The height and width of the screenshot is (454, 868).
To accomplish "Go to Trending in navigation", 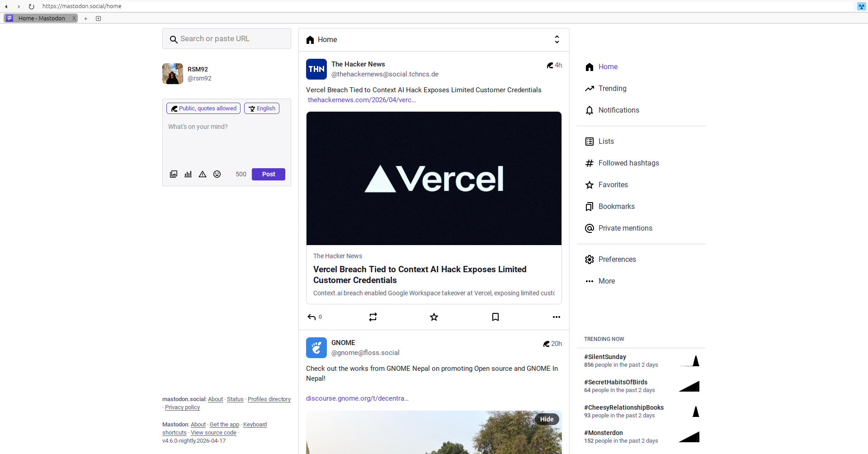I will tap(612, 89).
